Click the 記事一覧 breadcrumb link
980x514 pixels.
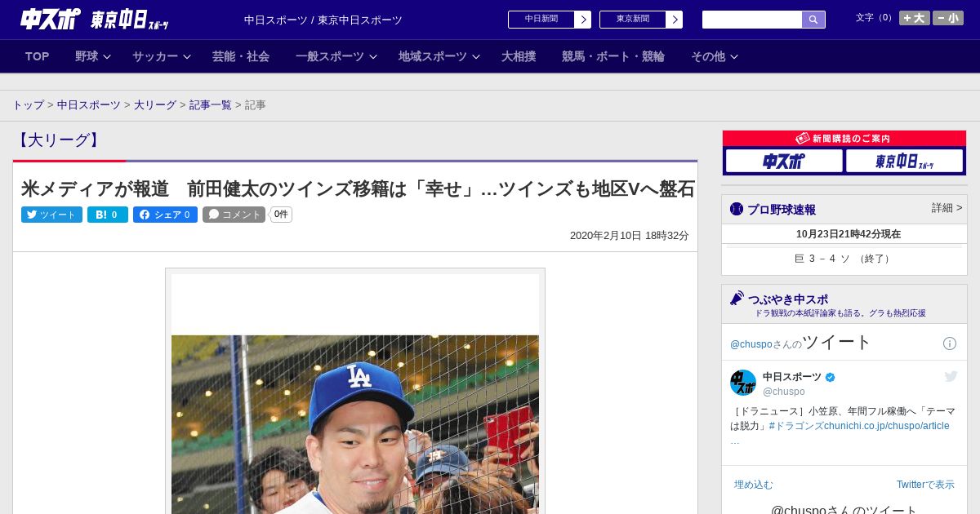[211, 105]
